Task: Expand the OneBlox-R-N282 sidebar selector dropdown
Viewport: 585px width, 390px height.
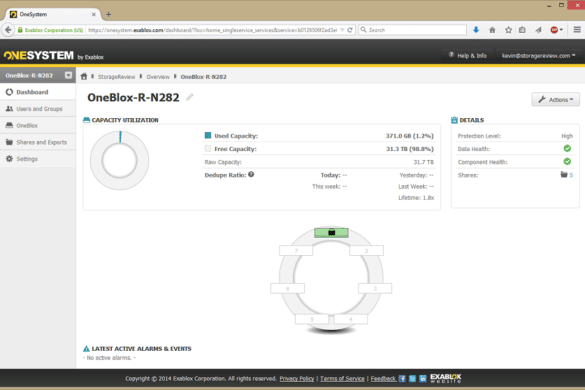Action: point(68,75)
